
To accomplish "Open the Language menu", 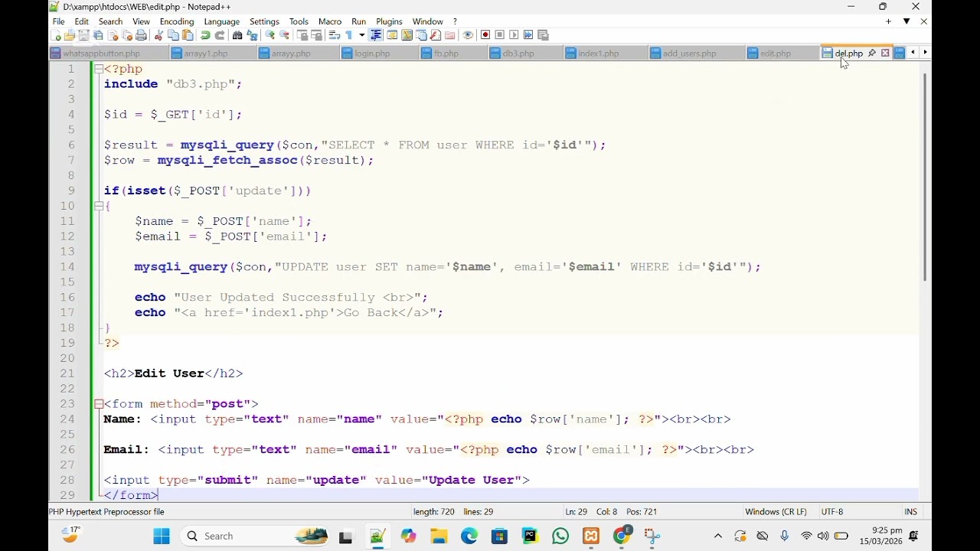I will point(222,21).
